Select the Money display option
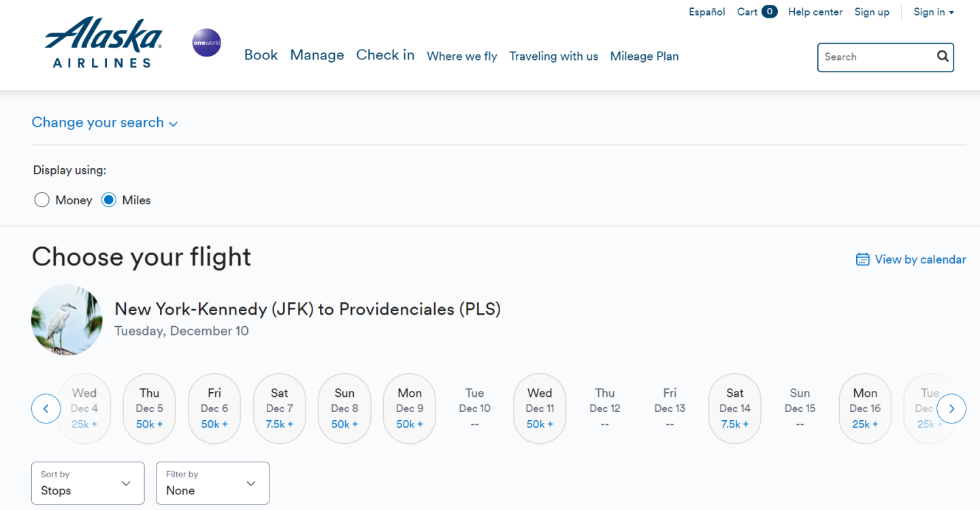The image size is (980, 510). click(42, 200)
